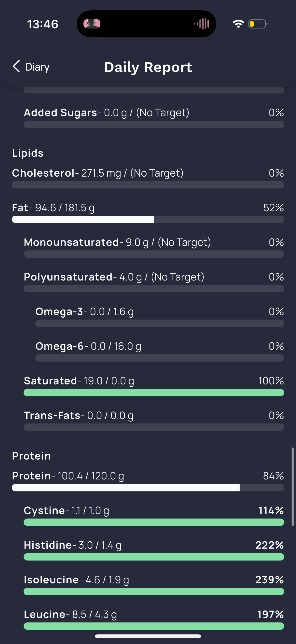Click the vertical scrollbar indicator

coord(293,487)
